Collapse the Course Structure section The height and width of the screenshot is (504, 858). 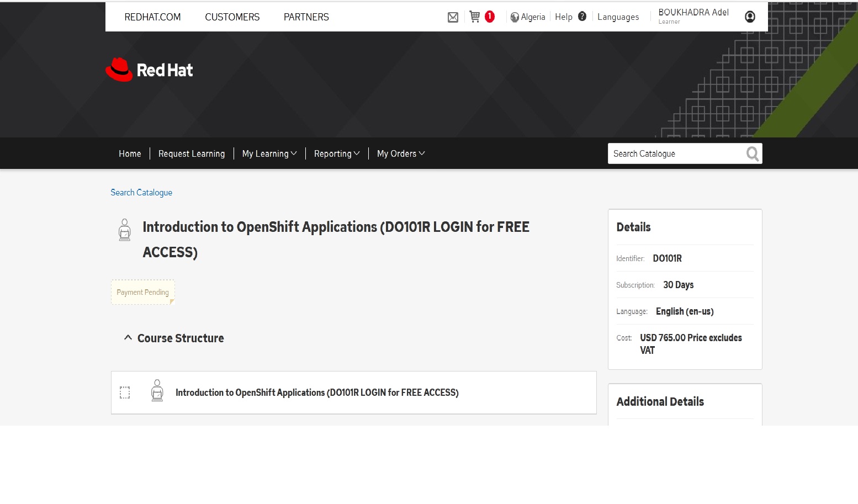(128, 338)
